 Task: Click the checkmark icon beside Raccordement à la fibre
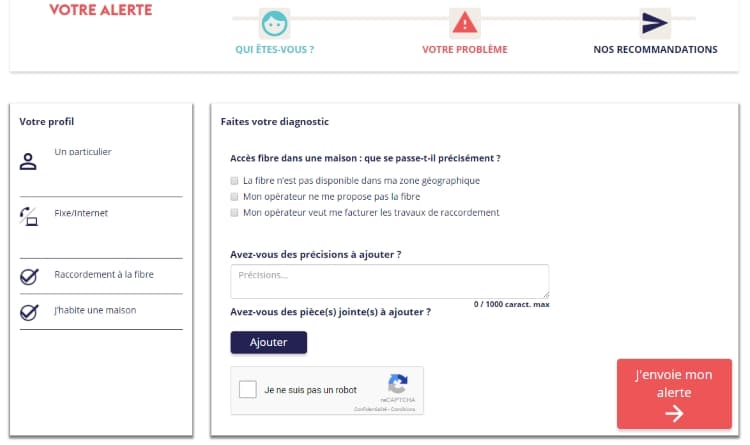click(x=29, y=276)
